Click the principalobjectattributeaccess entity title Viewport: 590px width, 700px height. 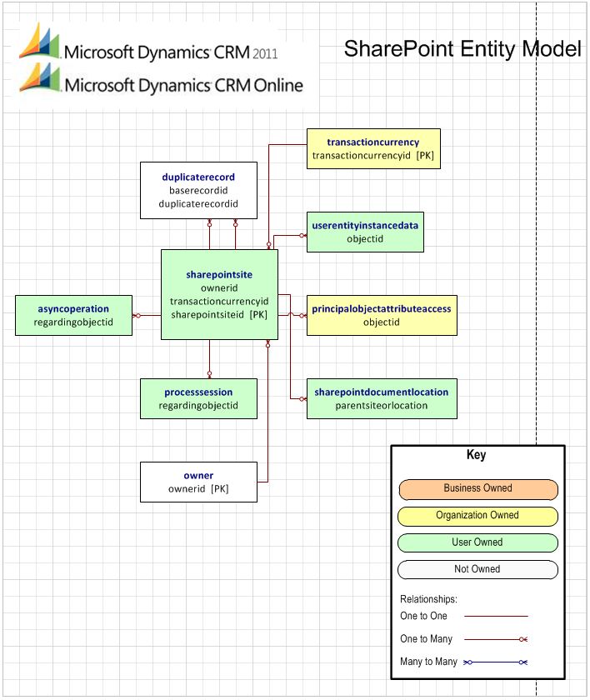pos(382,308)
